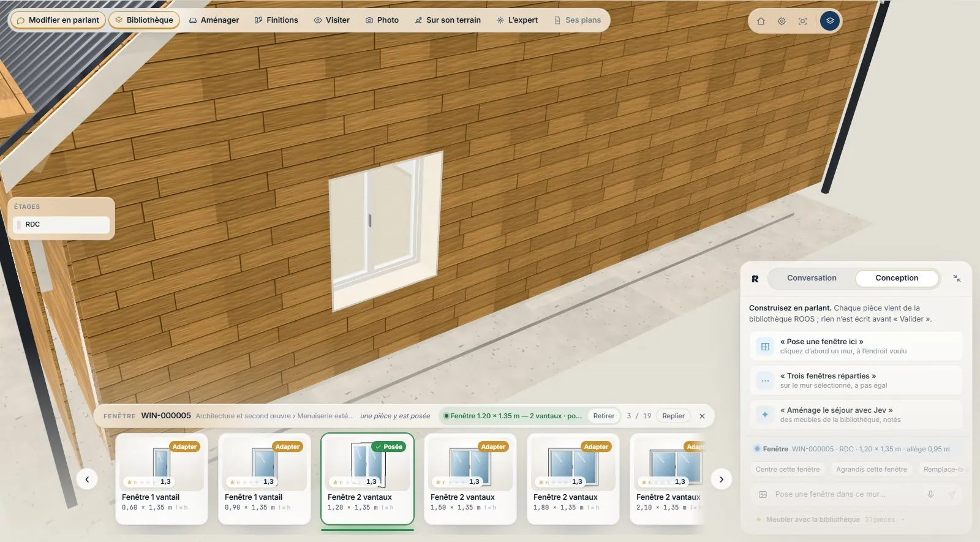Image resolution: width=980 pixels, height=542 pixels.
Task: Click the home view icon
Action: 761,21
